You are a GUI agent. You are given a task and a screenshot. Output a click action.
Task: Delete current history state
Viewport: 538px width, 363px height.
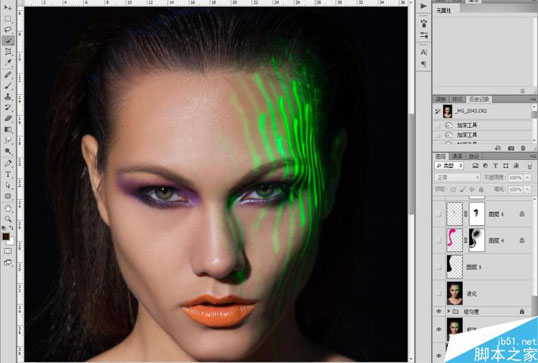pyautogui.click(x=523, y=148)
